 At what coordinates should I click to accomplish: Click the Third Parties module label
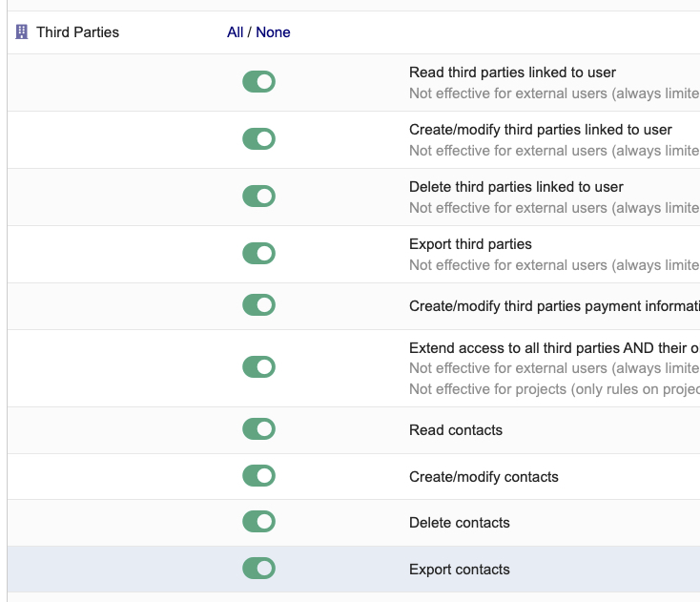click(77, 32)
